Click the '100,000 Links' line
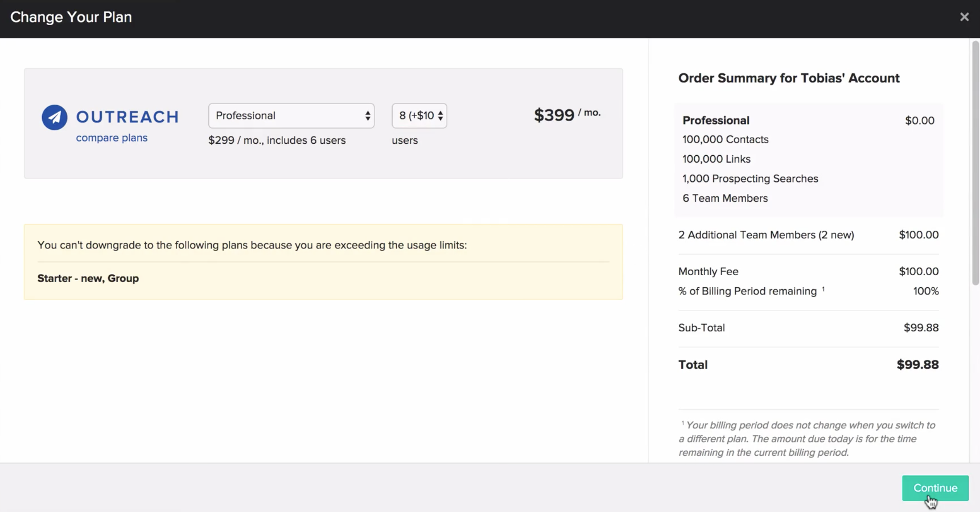The height and width of the screenshot is (512, 980). tap(716, 159)
